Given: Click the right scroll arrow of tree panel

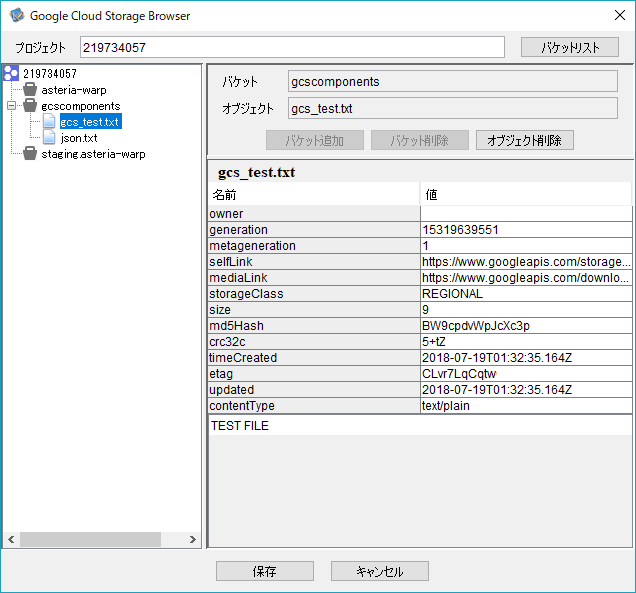Looking at the screenshot, I should click(x=194, y=540).
